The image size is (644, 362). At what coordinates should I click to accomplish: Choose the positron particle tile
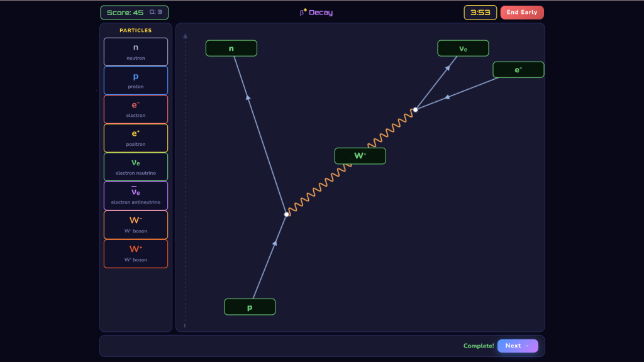click(x=136, y=138)
